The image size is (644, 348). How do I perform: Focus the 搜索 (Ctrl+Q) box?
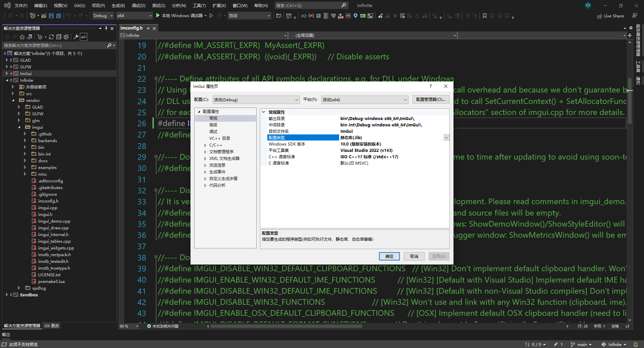pyautogui.click(x=311, y=5)
